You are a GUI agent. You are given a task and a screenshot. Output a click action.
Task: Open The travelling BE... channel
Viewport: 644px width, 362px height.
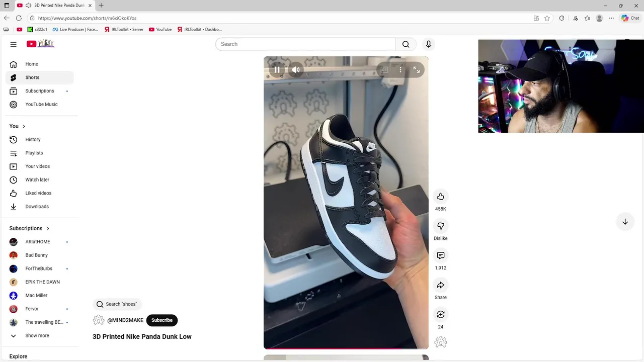(40, 322)
